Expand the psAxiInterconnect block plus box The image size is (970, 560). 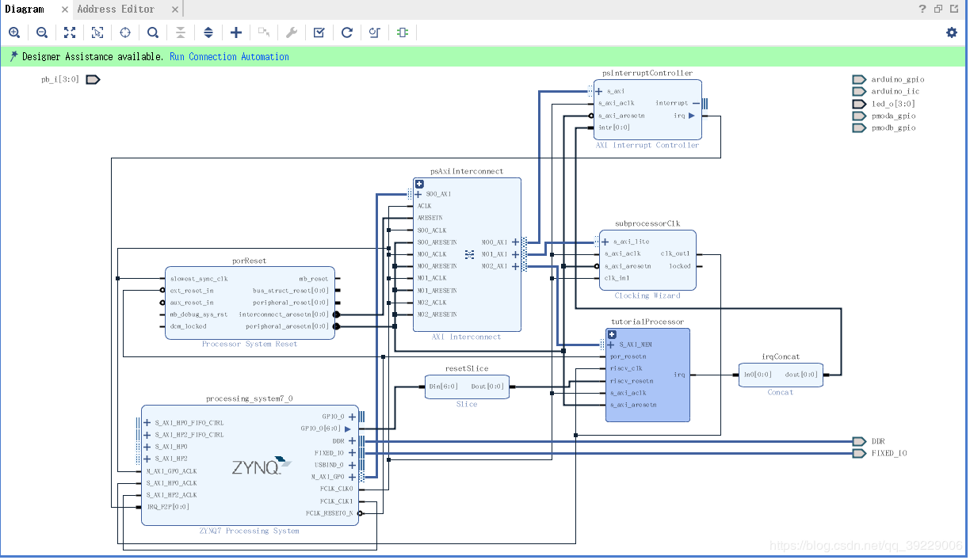pos(419,184)
